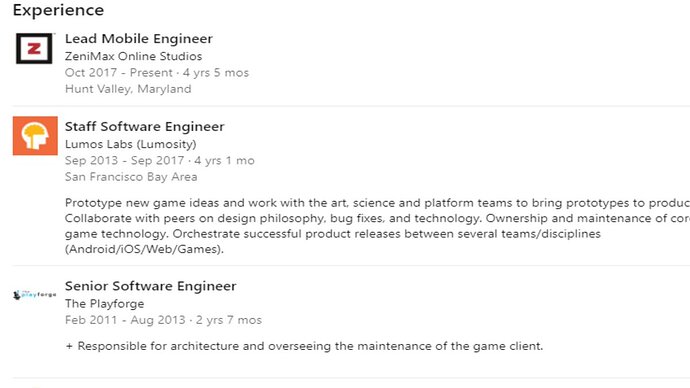Click the Lumosity orange head logo
The height and width of the screenshot is (388, 690).
click(35, 136)
